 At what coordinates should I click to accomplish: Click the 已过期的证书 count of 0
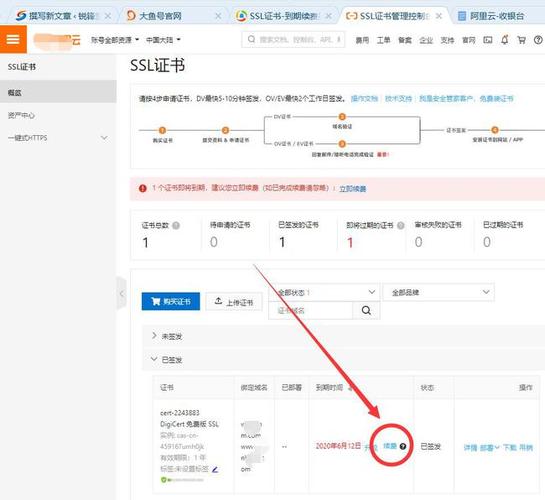point(487,242)
